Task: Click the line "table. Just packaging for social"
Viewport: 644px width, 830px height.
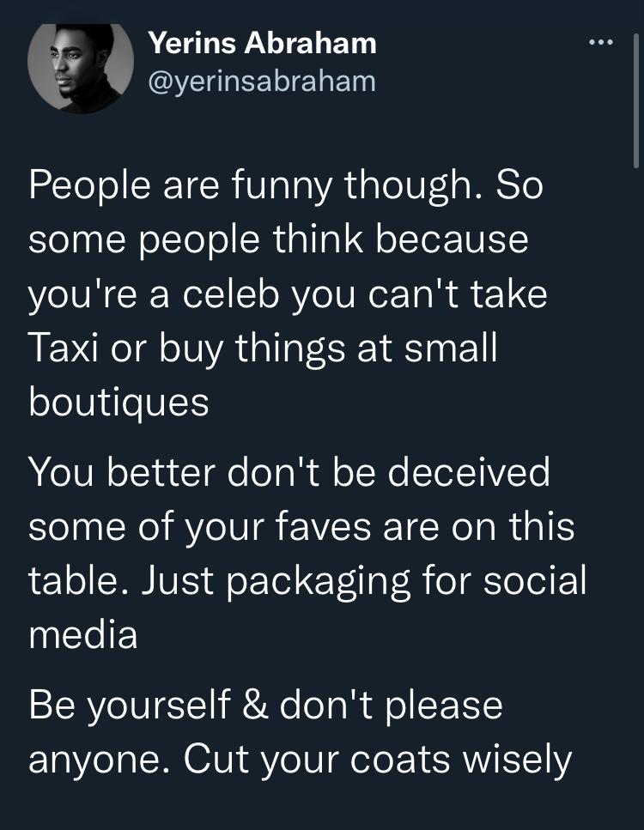Action: pyautogui.click(x=307, y=580)
